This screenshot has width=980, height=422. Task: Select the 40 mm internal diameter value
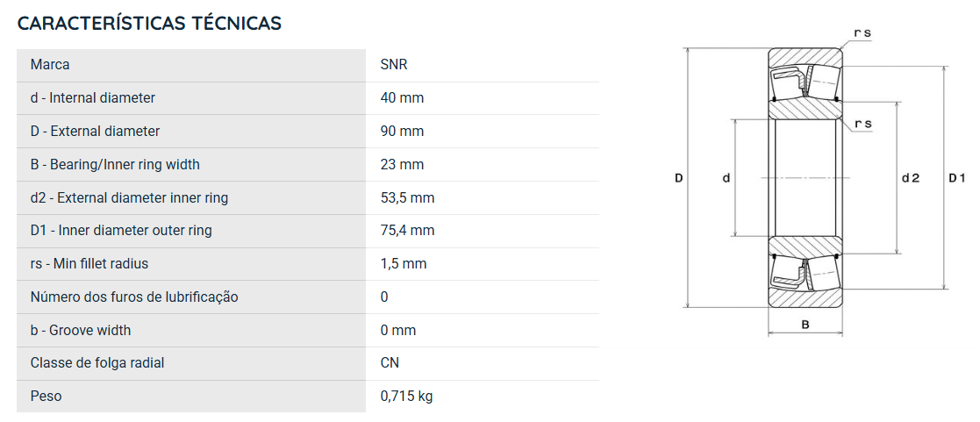tap(402, 97)
